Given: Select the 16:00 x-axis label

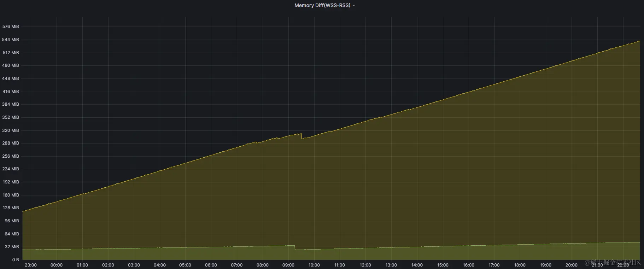Looking at the screenshot, I should point(469,265).
